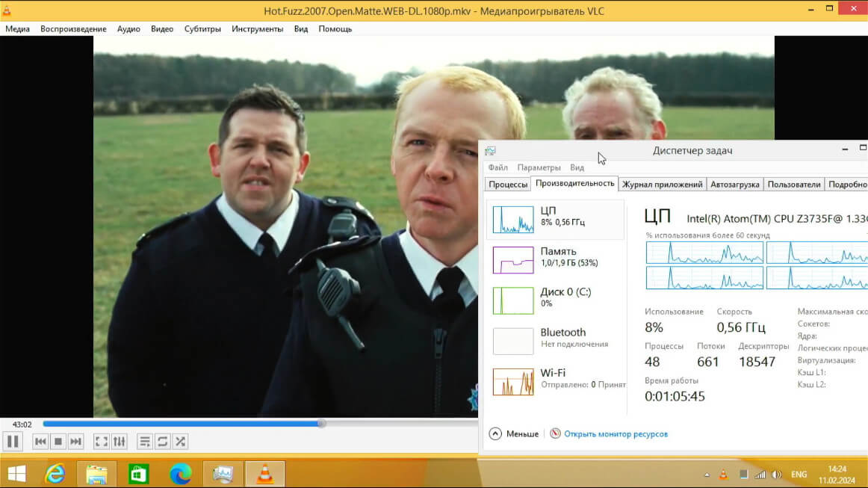868x488 pixels.
Task: Toggle loop mode in VLC
Action: tap(162, 442)
